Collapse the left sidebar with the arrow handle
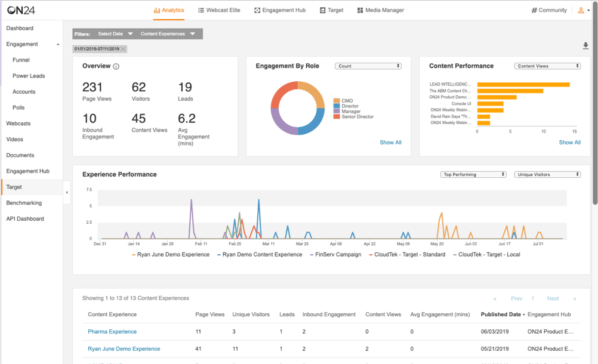The height and width of the screenshot is (364, 598). (x=67, y=193)
